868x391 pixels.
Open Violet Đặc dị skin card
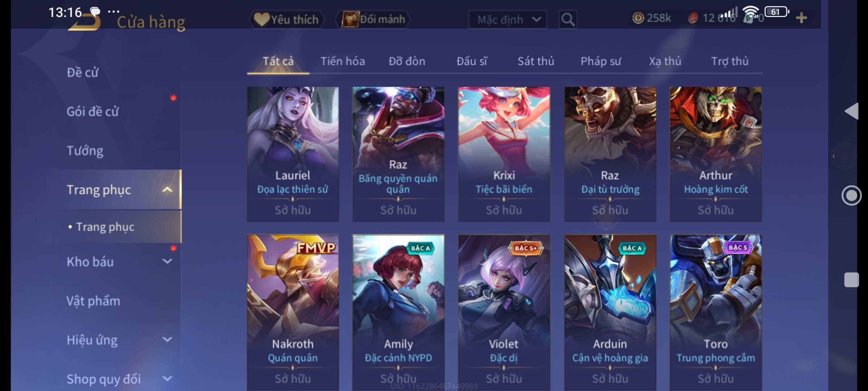(504, 313)
